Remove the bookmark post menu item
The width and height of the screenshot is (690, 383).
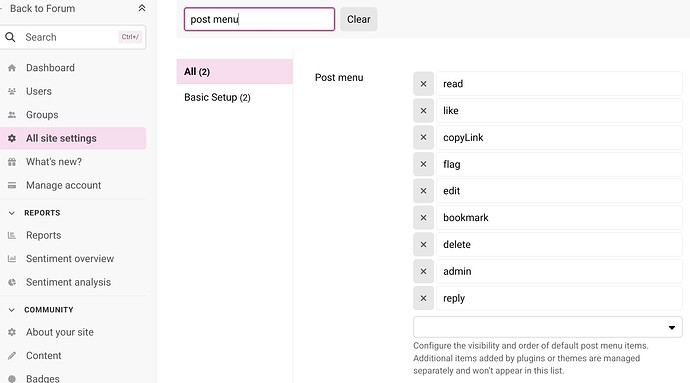point(423,217)
